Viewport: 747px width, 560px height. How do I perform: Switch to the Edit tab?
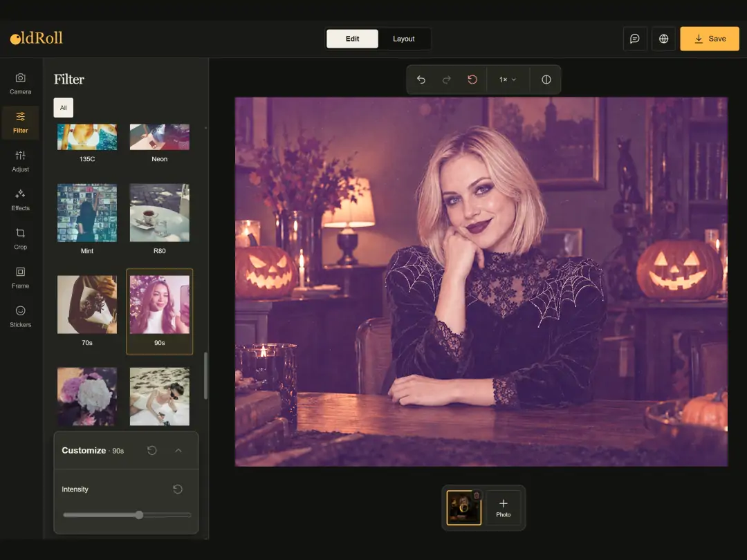[353, 39]
